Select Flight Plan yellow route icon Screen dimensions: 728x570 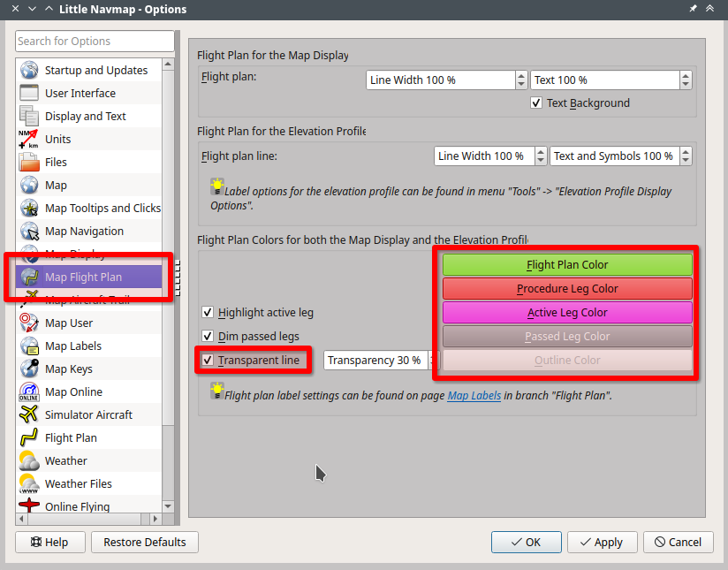click(x=29, y=438)
